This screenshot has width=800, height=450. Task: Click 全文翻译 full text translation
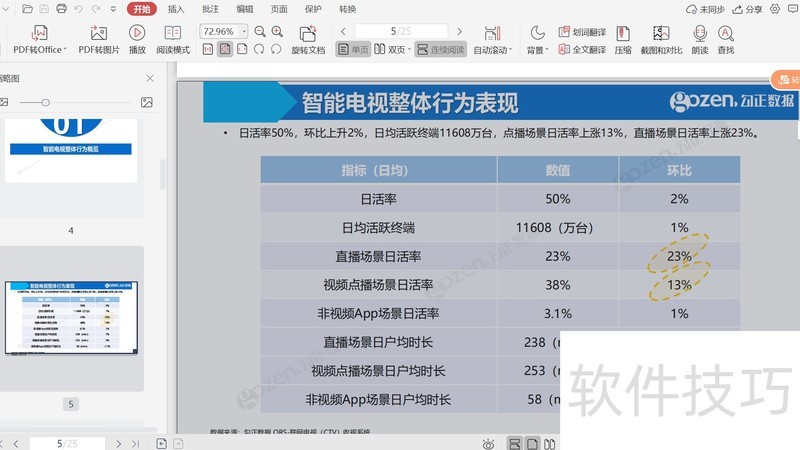click(x=582, y=49)
